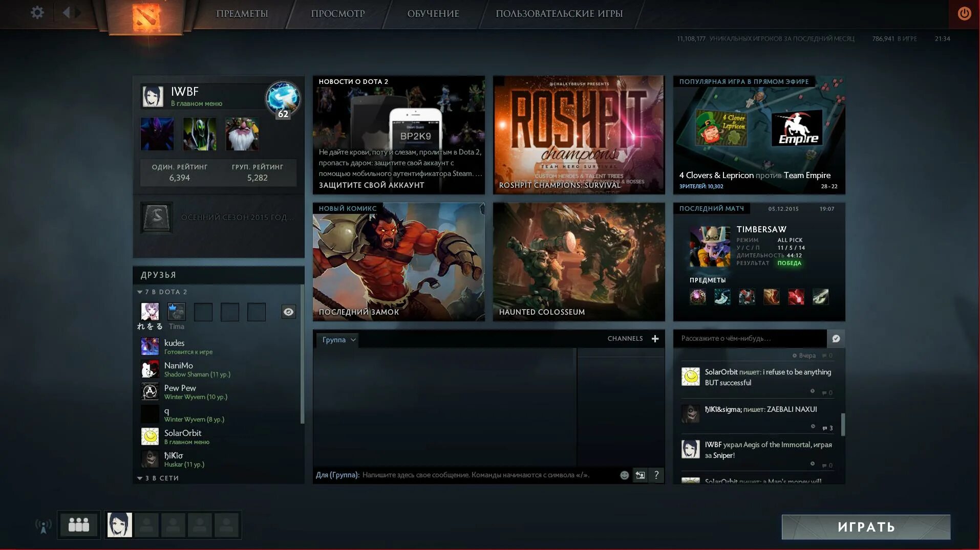
Task: Toggle the friends spectate eye icon
Action: (288, 312)
